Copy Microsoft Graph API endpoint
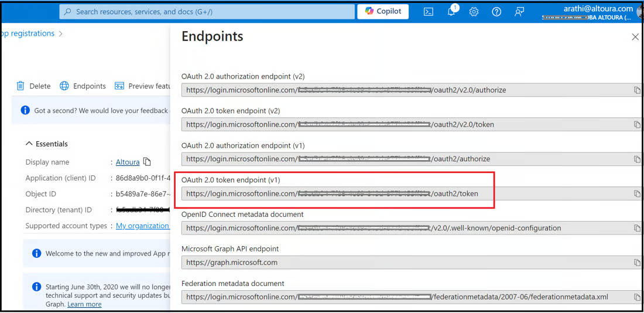644x313 pixels. point(637,263)
